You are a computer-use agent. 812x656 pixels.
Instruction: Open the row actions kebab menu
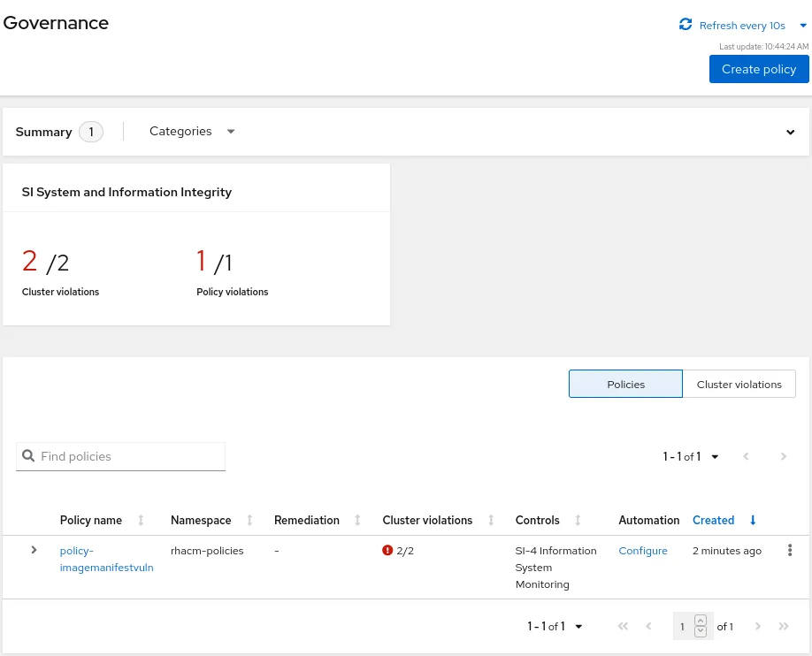790,551
